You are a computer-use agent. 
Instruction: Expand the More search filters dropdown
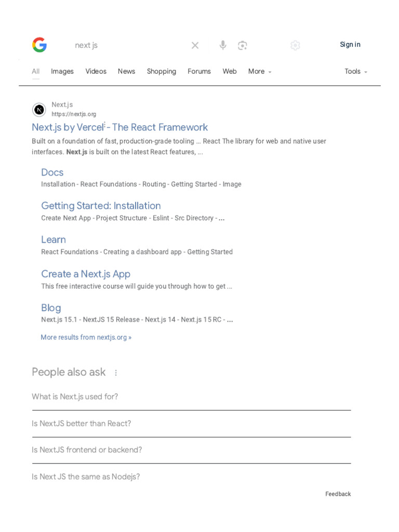260,72
